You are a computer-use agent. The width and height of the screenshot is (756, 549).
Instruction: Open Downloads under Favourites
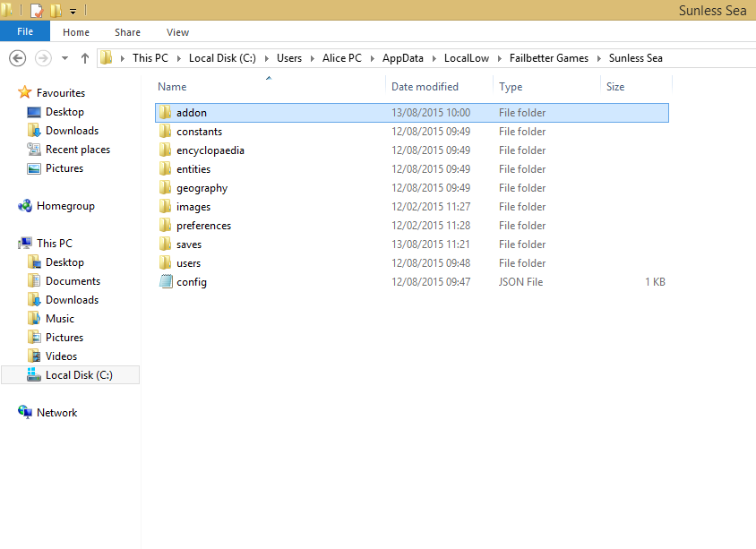tap(63, 131)
